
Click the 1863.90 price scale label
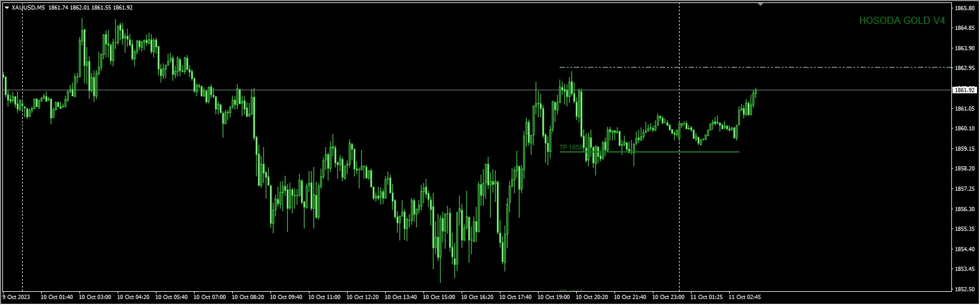(965, 48)
